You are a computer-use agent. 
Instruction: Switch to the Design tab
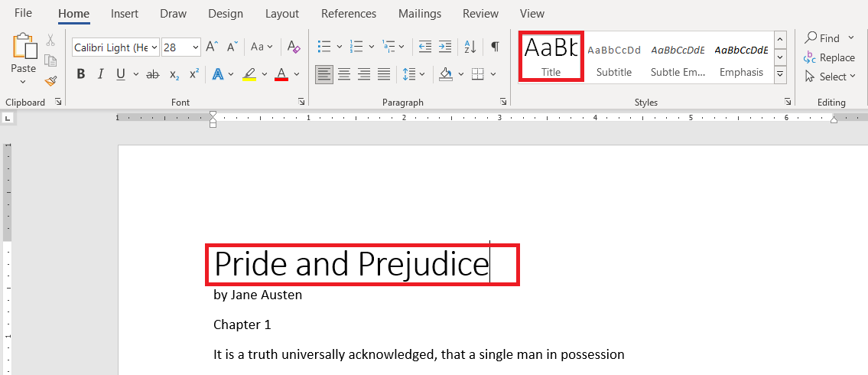[226, 14]
